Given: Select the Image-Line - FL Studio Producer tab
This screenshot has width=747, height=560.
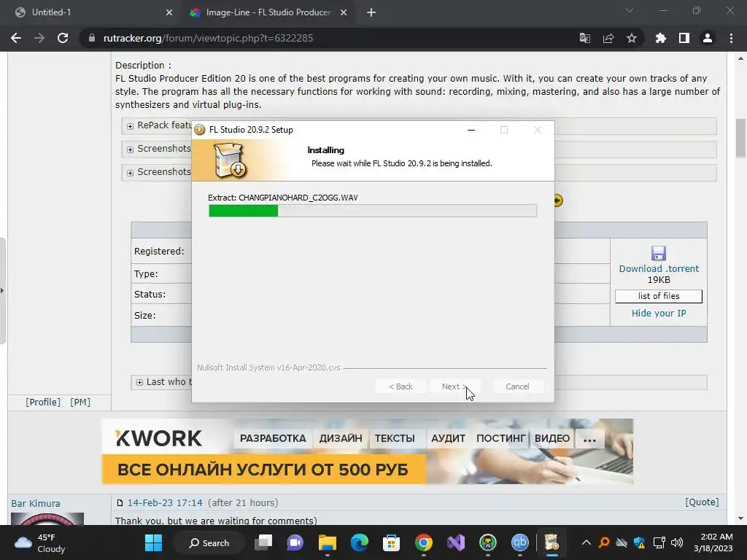Looking at the screenshot, I should pos(268,12).
